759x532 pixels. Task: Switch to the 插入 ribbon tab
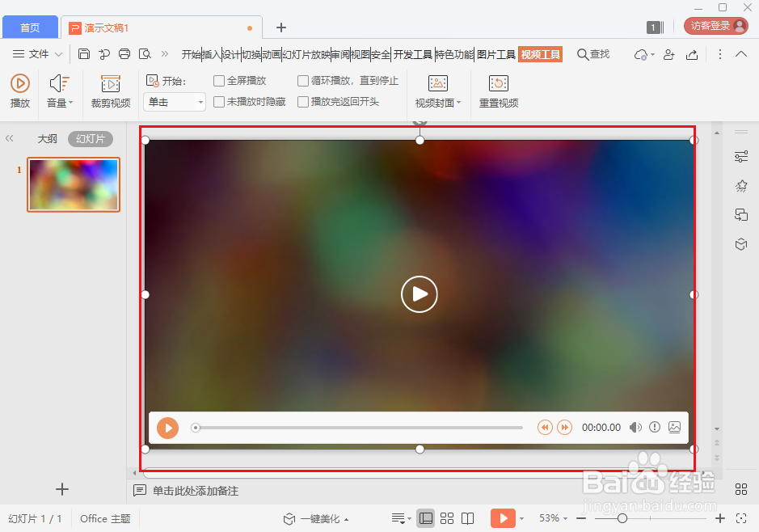(x=211, y=54)
